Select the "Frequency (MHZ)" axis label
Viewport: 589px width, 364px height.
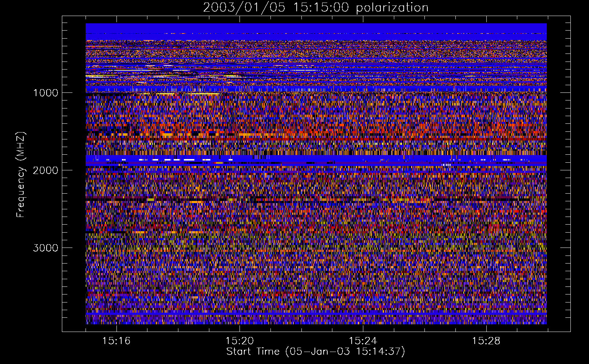click(21, 175)
